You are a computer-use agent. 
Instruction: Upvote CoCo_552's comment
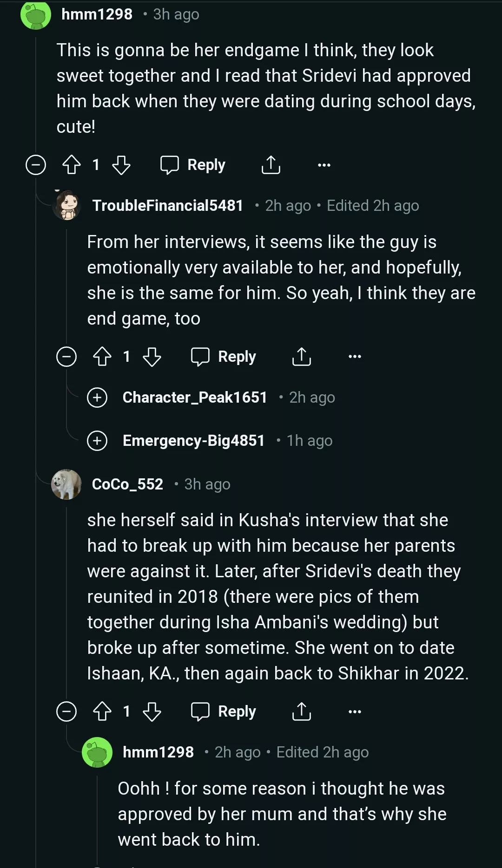(x=102, y=711)
